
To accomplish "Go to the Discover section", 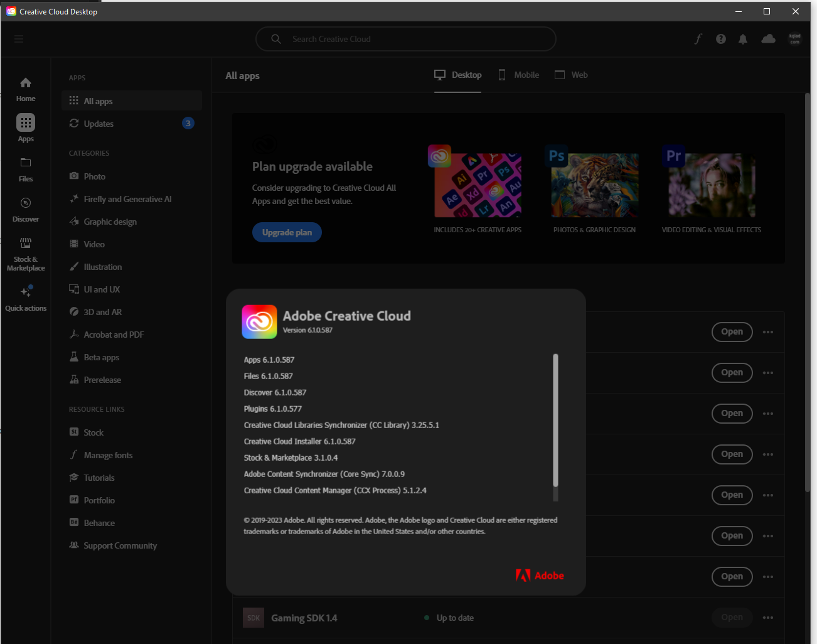I will point(25,208).
